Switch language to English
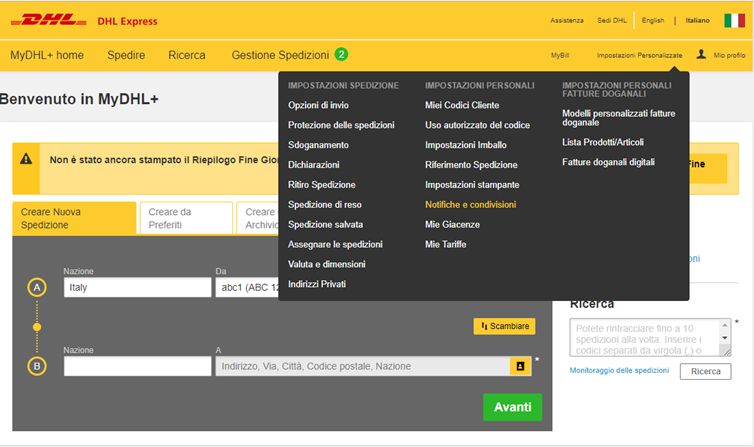Screen dimensions: 754x447 653,20
